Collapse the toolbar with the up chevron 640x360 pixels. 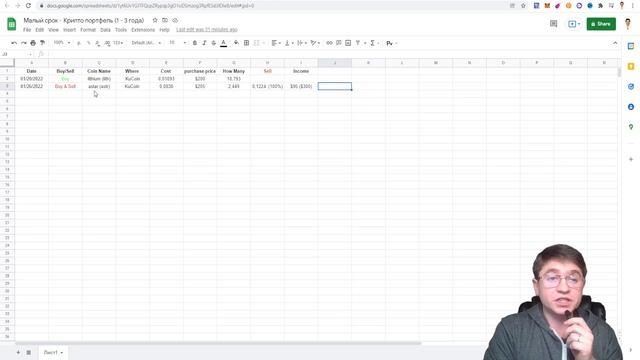coord(615,43)
